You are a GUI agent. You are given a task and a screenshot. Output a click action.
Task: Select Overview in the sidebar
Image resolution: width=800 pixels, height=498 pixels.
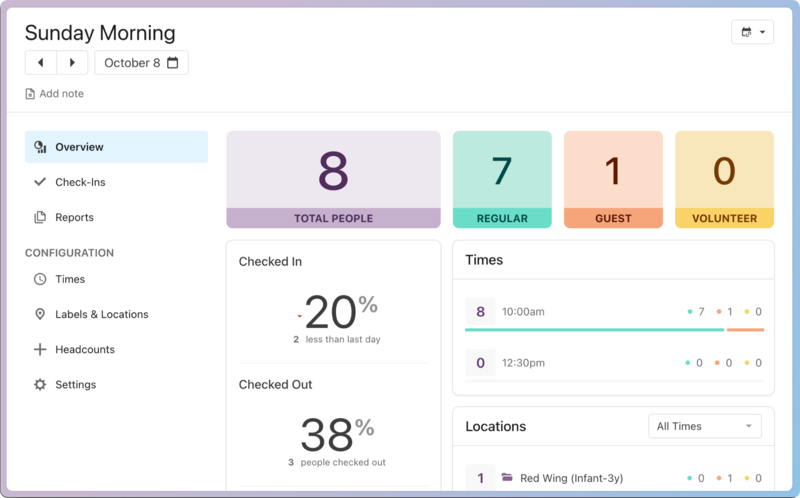(x=116, y=147)
